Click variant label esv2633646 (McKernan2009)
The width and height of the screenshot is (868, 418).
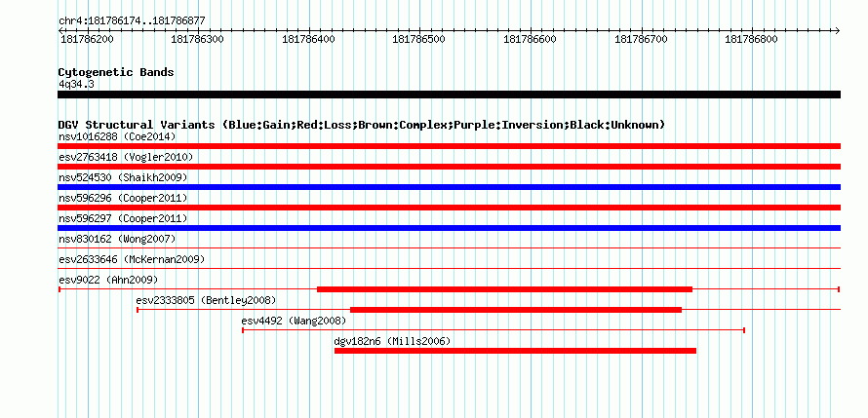(x=132, y=259)
